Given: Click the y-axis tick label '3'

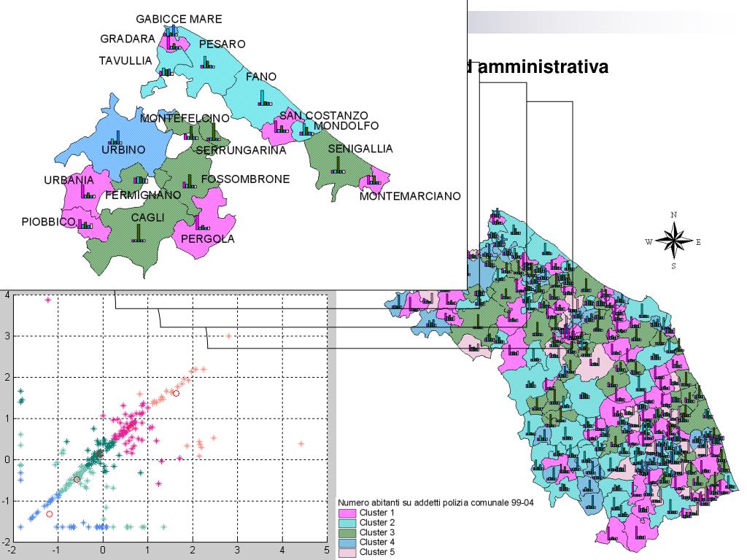Looking at the screenshot, I should (x=7, y=336).
